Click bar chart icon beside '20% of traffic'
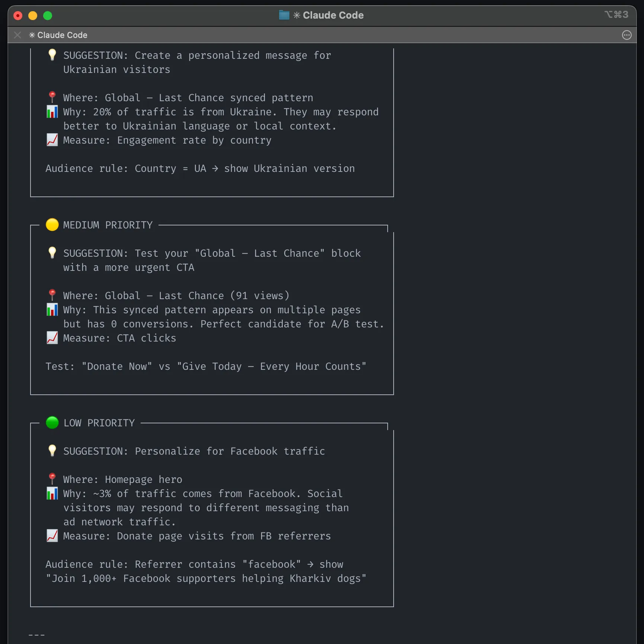644x644 pixels. (52, 112)
